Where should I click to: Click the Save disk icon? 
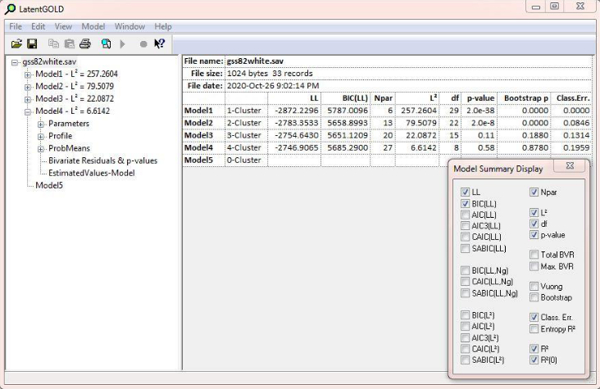click(x=32, y=44)
